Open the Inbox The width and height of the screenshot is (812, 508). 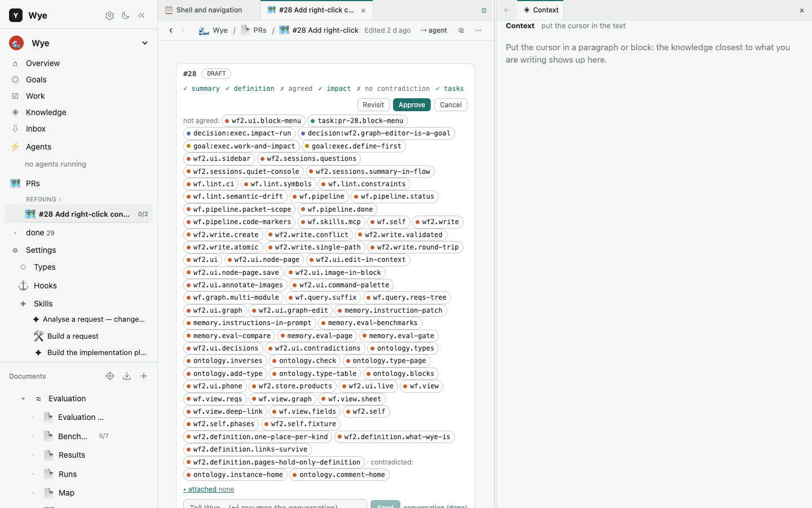pos(36,129)
